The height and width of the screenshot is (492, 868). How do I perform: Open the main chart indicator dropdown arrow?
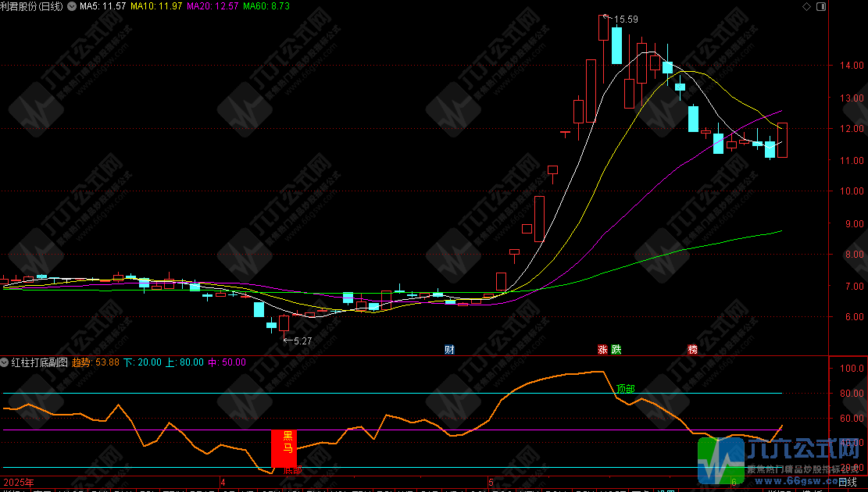(73, 6)
